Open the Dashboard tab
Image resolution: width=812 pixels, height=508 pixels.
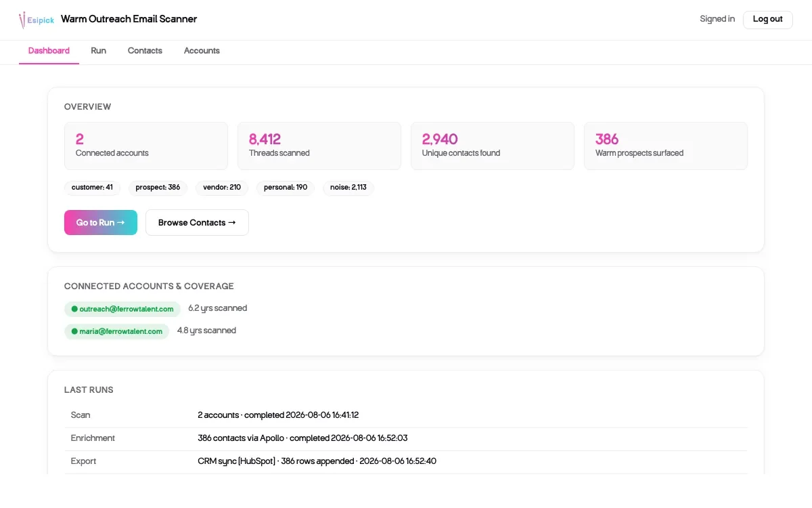[x=49, y=51]
